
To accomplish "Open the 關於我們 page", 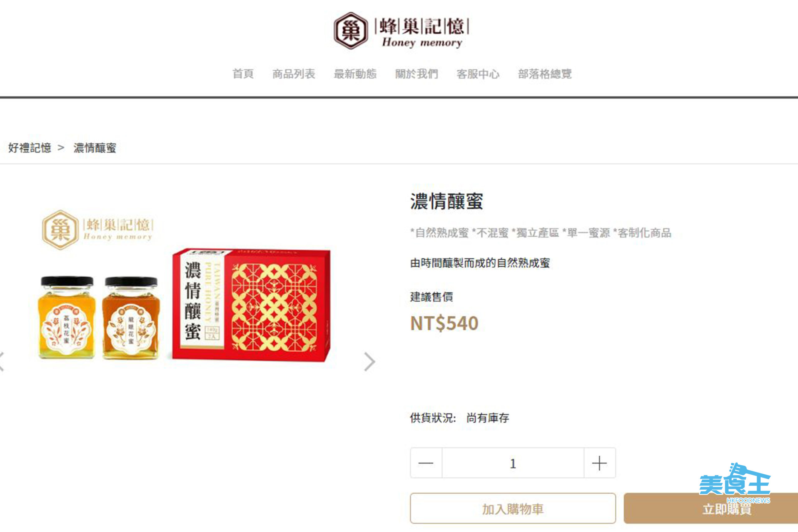I will [x=417, y=74].
